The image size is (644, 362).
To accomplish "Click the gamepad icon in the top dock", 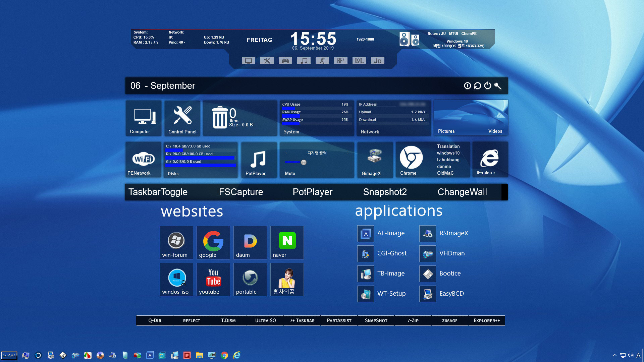I will point(285,61).
